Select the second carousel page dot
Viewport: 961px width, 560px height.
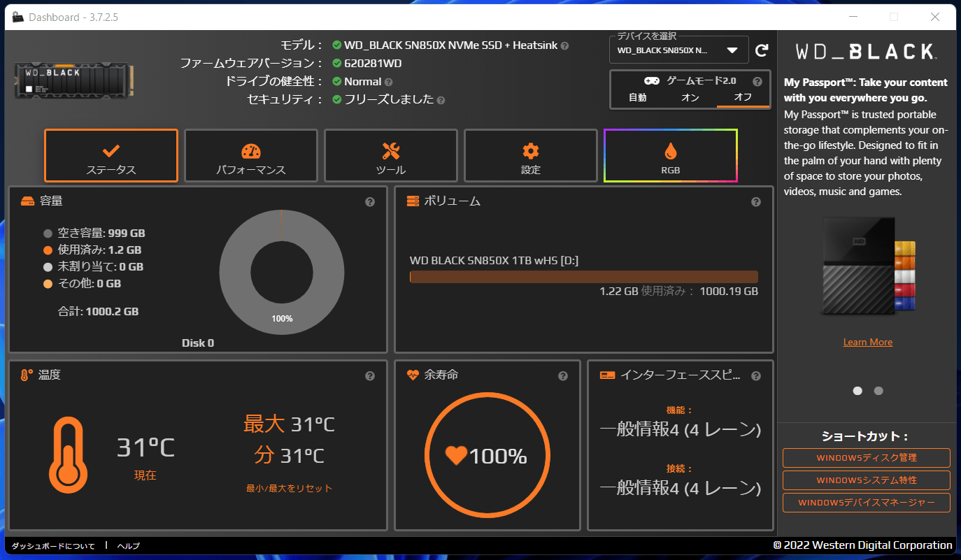[x=878, y=391]
